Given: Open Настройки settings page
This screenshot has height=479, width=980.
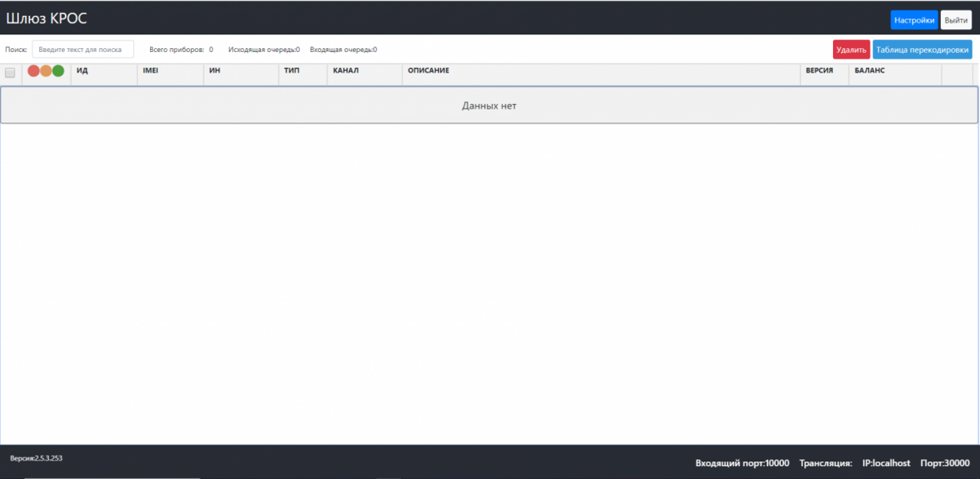Looking at the screenshot, I should [x=914, y=20].
